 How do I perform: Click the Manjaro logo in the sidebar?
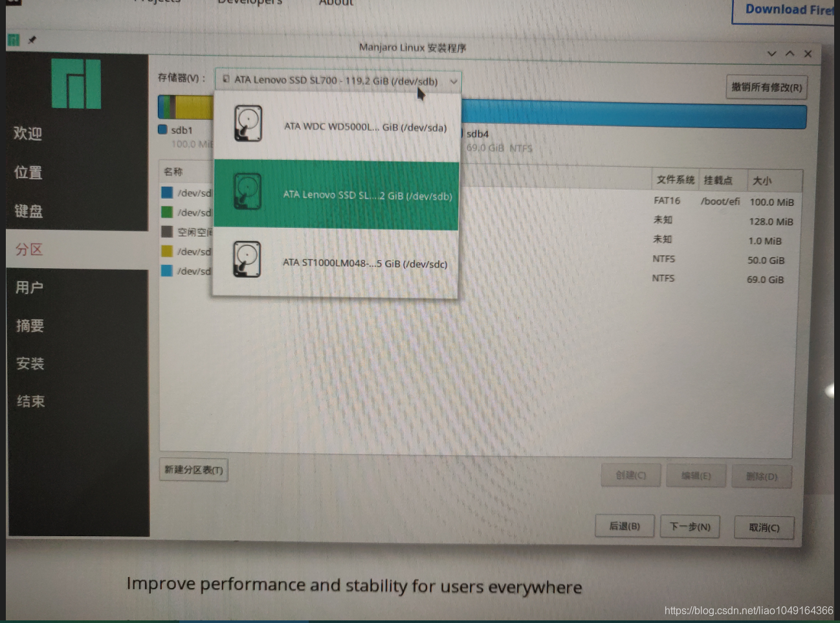click(x=76, y=84)
